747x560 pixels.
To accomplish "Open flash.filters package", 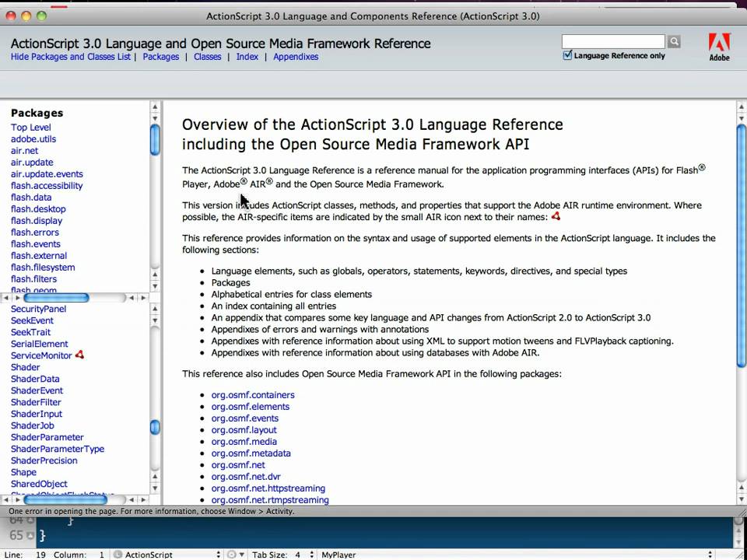I will [x=33, y=279].
